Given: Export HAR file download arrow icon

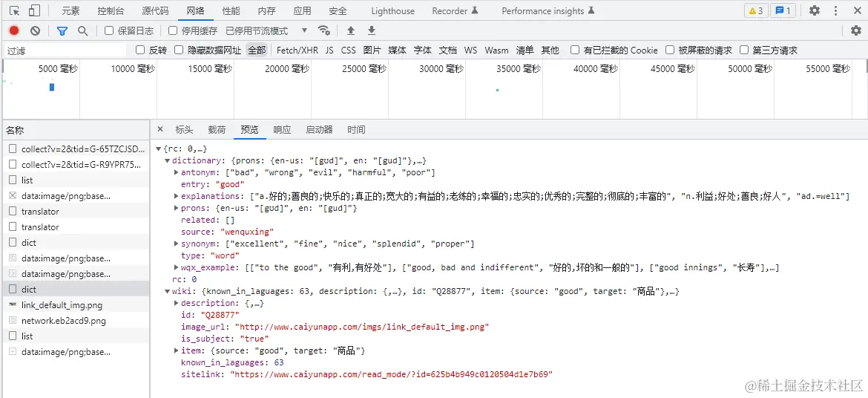Looking at the screenshot, I should [372, 30].
